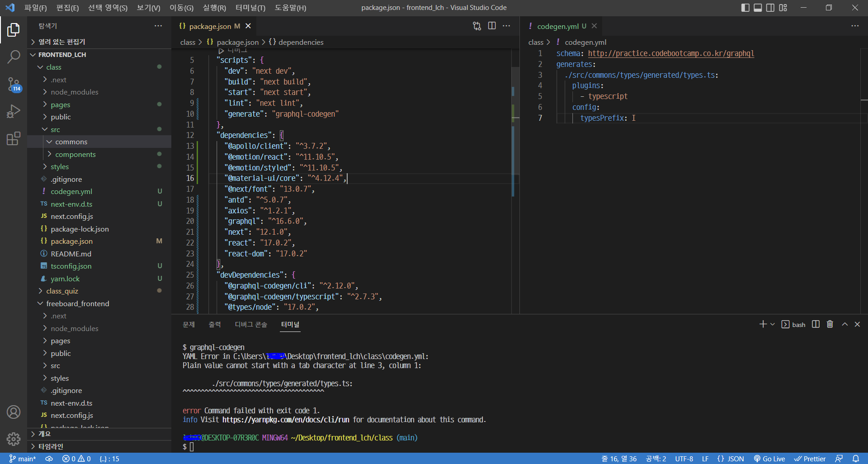Collapse the src folder under class
This screenshot has width=868, height=464.
pos(99,129)
